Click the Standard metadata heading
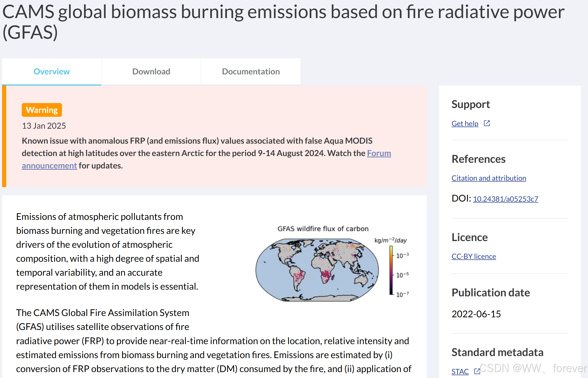Viewport: 588px width, 378px height. [497, 352]
